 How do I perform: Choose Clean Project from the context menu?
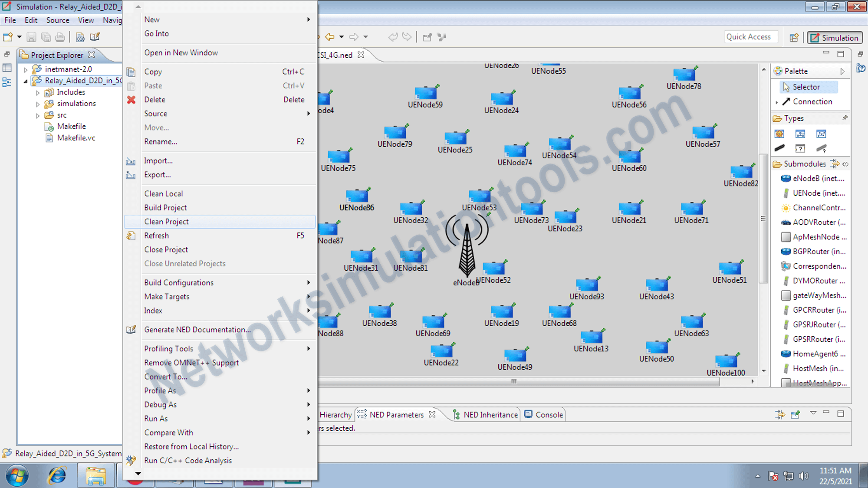pos(166,221)
